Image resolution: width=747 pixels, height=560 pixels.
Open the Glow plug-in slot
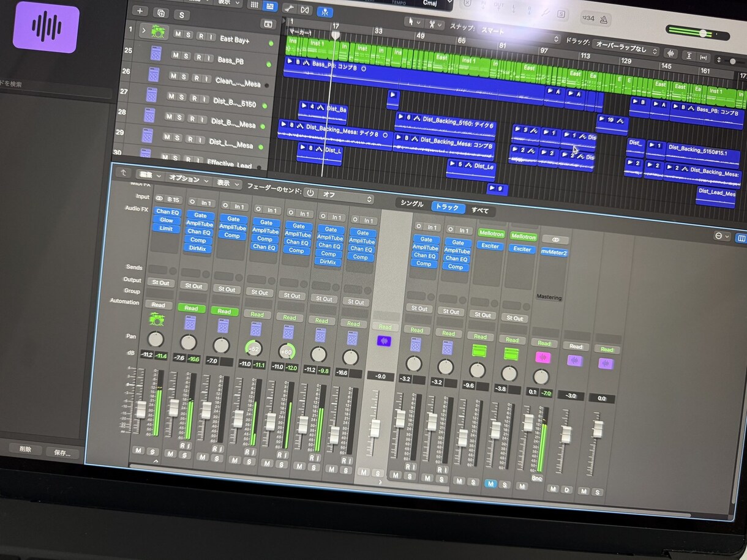point(167,220)
